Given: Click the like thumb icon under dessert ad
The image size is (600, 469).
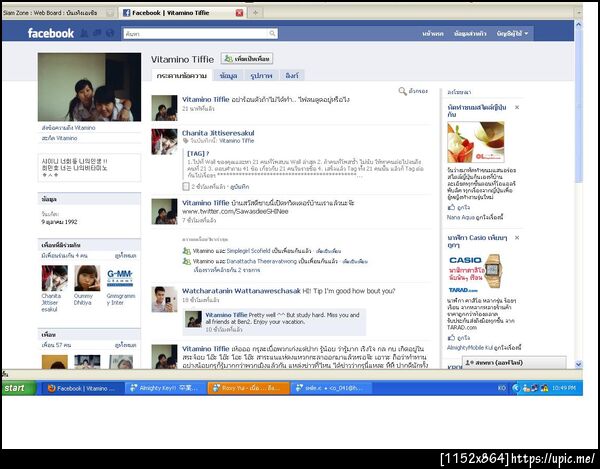Looking at the screenshot, I should pyautogui.click(x=452, y=207).
